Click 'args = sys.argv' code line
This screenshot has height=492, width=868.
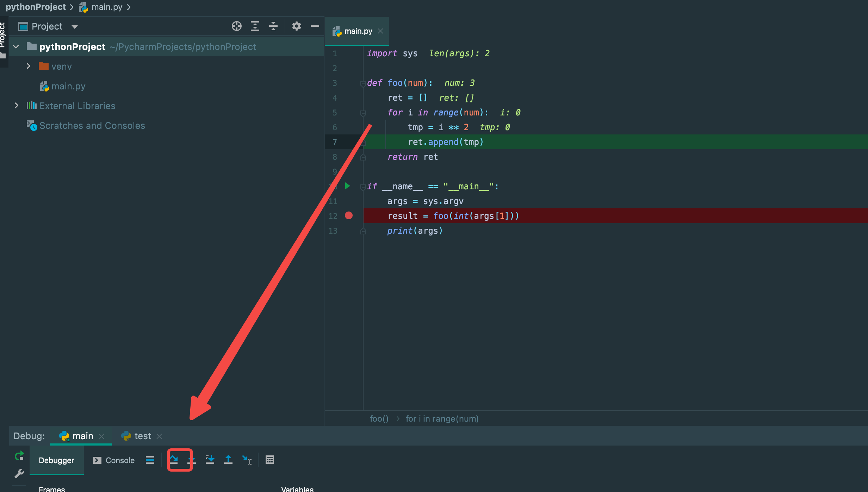(x=426, y=201)
